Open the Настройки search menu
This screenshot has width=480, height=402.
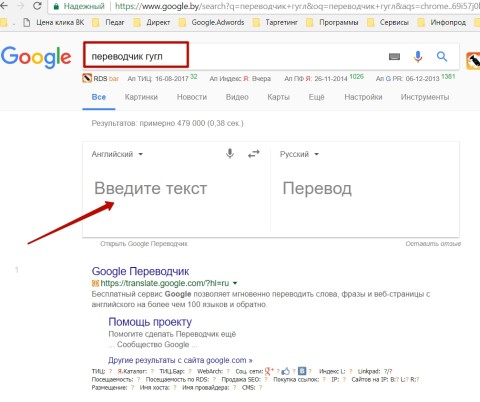point(363,97)
